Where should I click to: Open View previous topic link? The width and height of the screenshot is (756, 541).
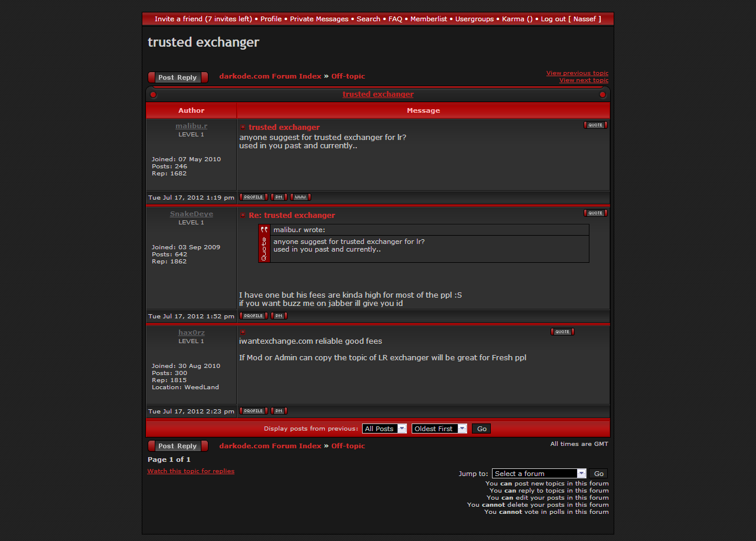click(x=577, y=73)
